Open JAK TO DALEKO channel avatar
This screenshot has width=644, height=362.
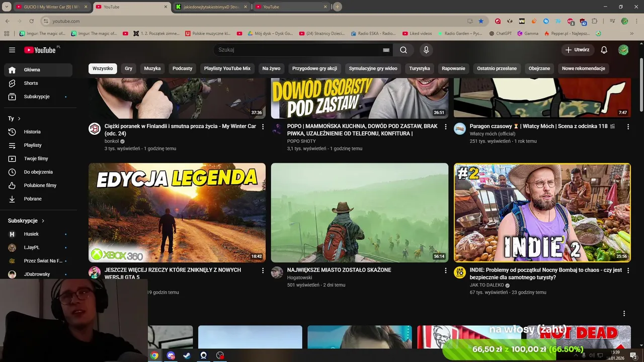(x=460, y=273)
